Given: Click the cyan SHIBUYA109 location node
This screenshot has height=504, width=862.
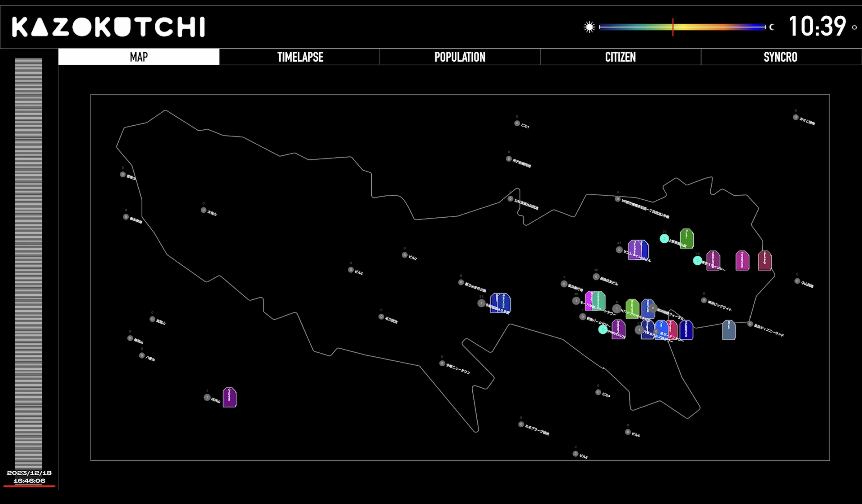Looking at the screenshot, I should pyautogui.click(x=603, y=329).
